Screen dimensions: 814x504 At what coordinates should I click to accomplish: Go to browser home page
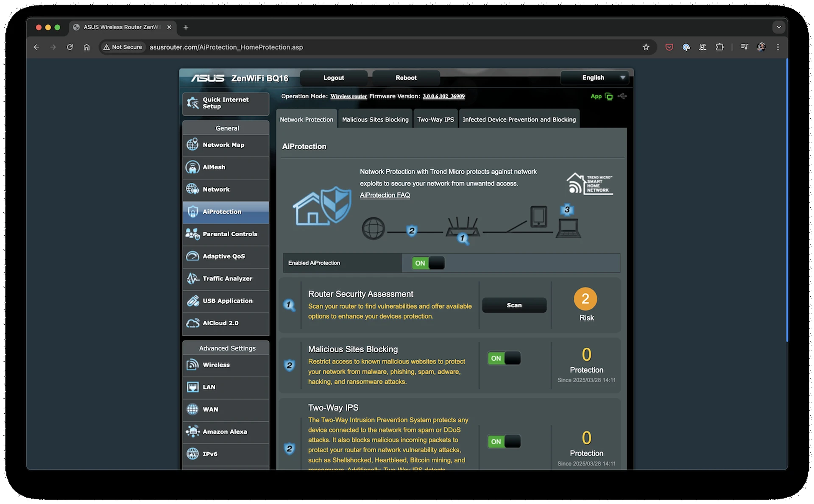coord(86,47)
